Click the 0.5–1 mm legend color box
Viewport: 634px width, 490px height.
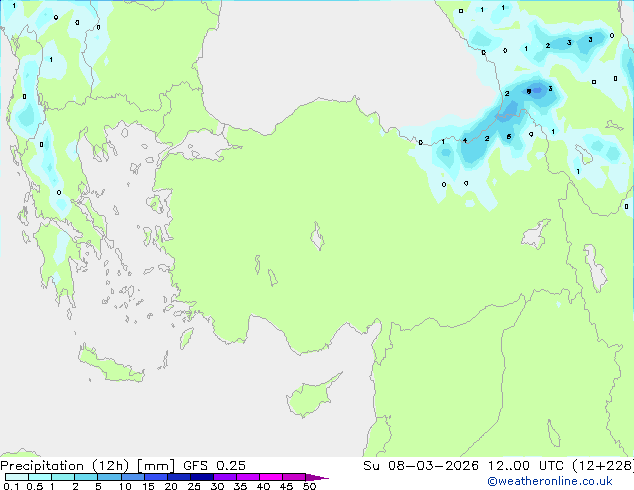pos(40,477)
